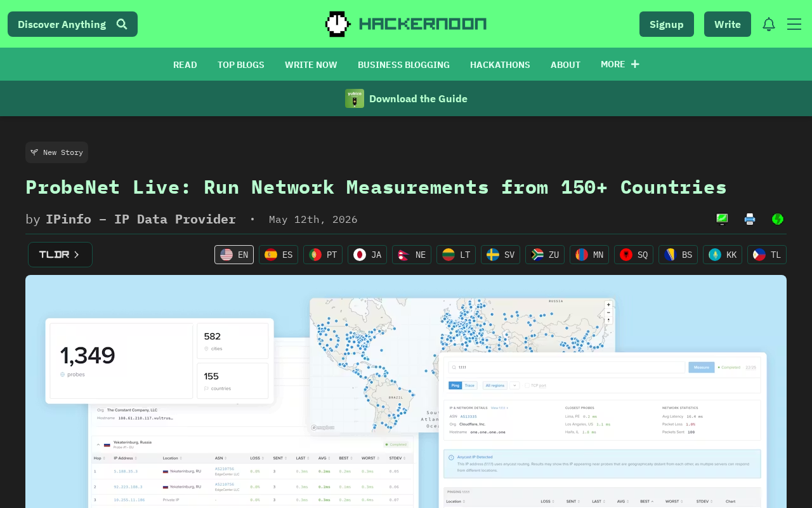Click the Write button in header
This screenshot has width=812, height=508.
(728, 24)
